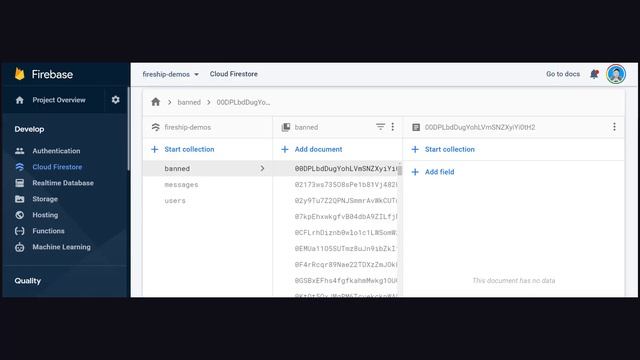Select document starting 02y9Tu7Z2QPNJ
Image resolution: width=640 pixels, height=360 pixels.
pos(345,200)
